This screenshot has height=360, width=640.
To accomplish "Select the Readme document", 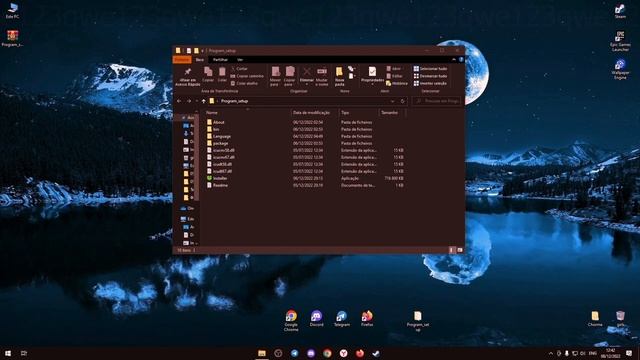I will tap(220, 185).
